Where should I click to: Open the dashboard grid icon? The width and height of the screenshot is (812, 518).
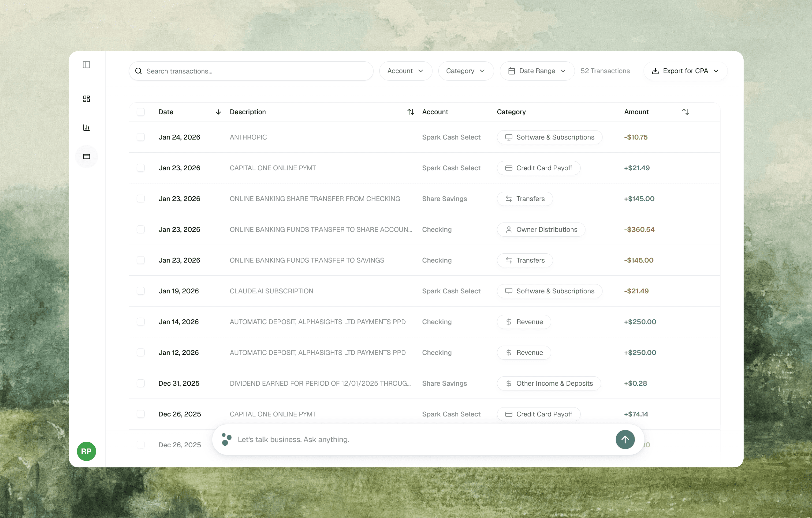click(x=86, y=99)
